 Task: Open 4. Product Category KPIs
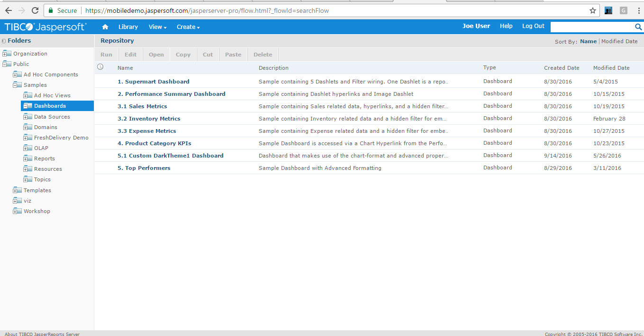tap(154, 143)
